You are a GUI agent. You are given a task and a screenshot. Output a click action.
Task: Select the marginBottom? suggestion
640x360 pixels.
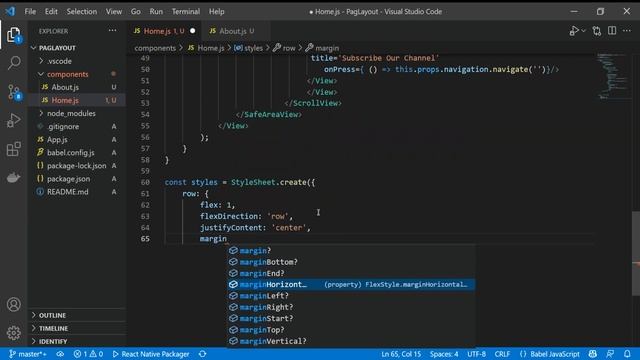point(351,262)
